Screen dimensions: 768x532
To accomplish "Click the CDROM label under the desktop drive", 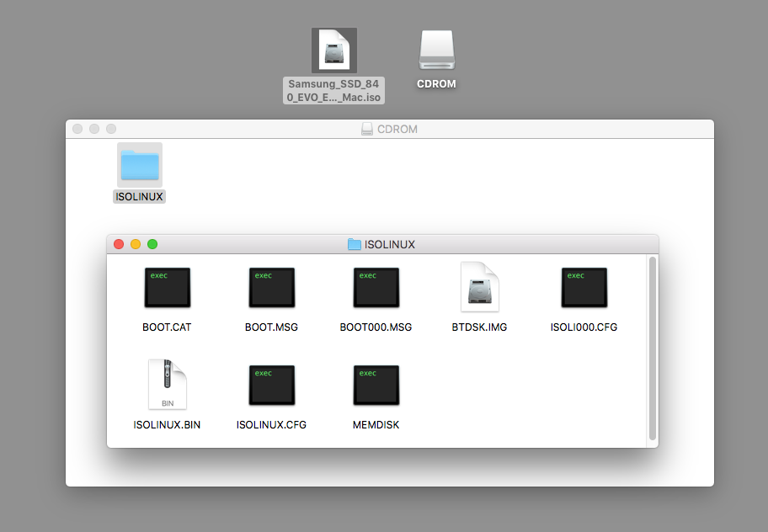I will pyautogui.click(x=436, y=83).
